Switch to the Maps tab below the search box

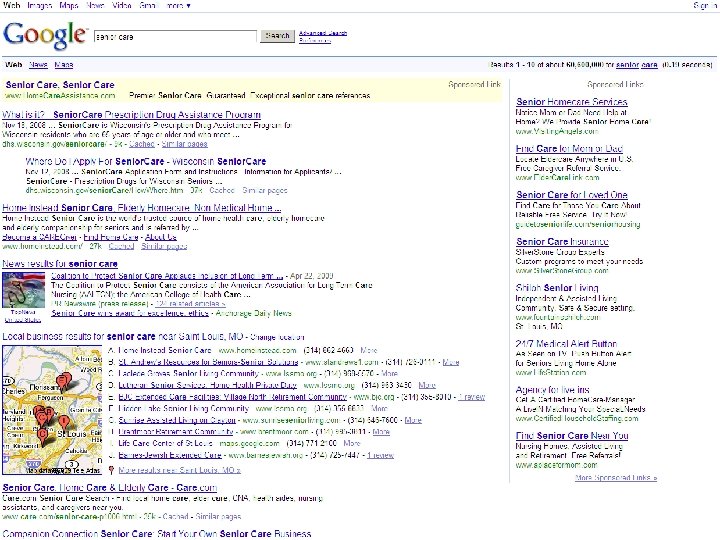(64, 65)
